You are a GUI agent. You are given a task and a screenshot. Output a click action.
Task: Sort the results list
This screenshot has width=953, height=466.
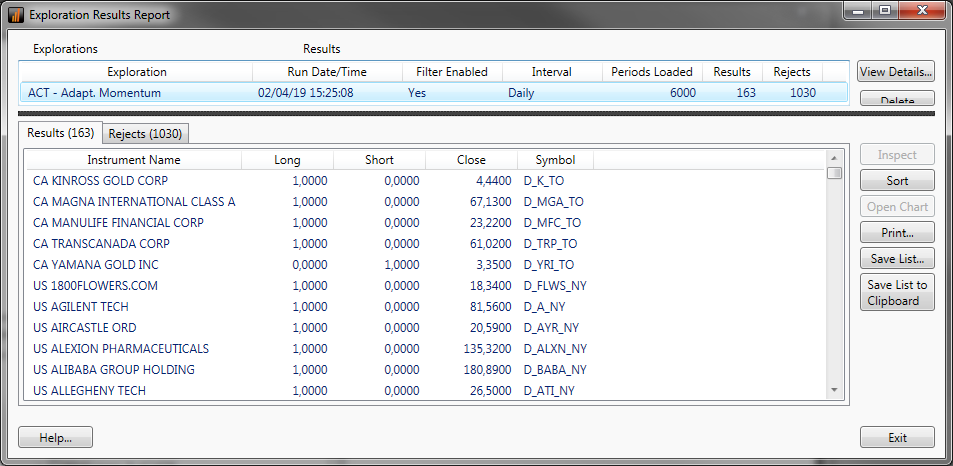click(x=897, y=180)
